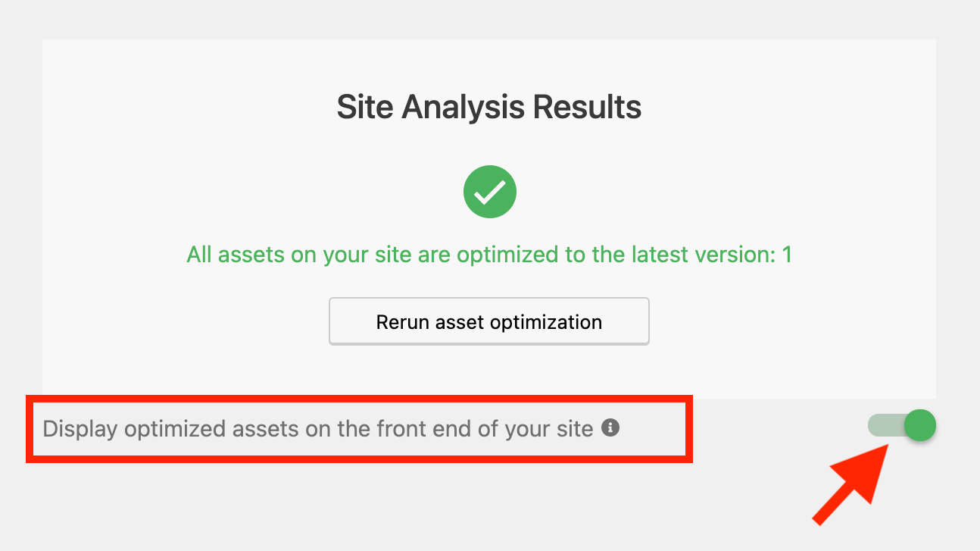Image resolution: width=980 pixels, height=551 pixels.
Task: Select the Site Analysis Results heading
Action: (489, 106)
